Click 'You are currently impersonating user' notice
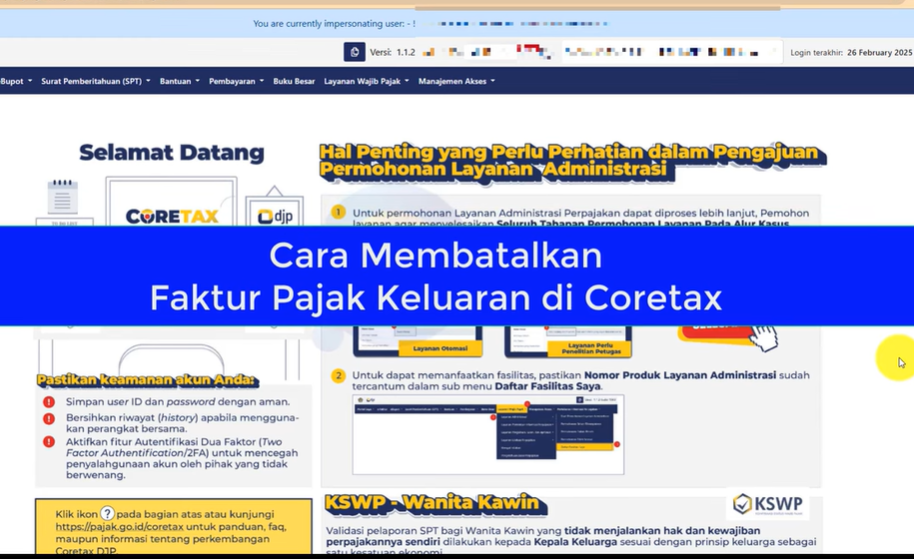Viewport: 914px width, 559px height. click(x=334, y=24)
